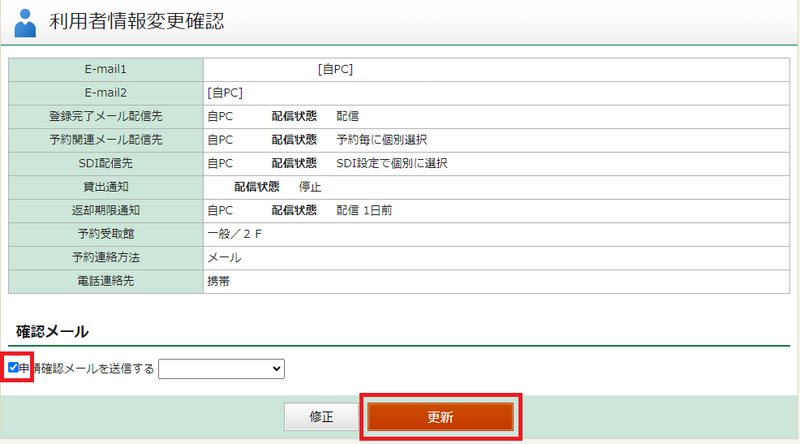The image size is (800, 444).
Task: Click the 携帯 phone contact value
Action: [x=218, y=281]
